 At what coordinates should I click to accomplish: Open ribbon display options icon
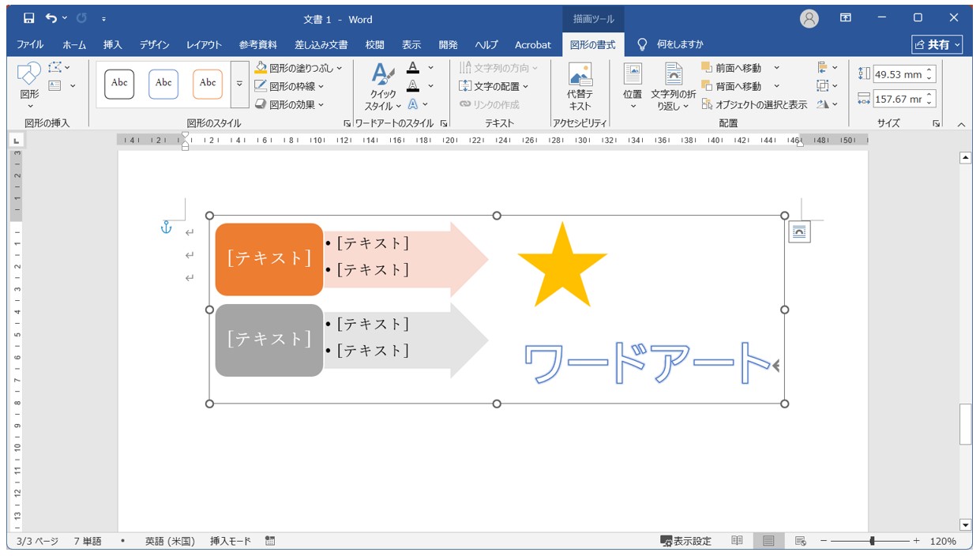846,18
